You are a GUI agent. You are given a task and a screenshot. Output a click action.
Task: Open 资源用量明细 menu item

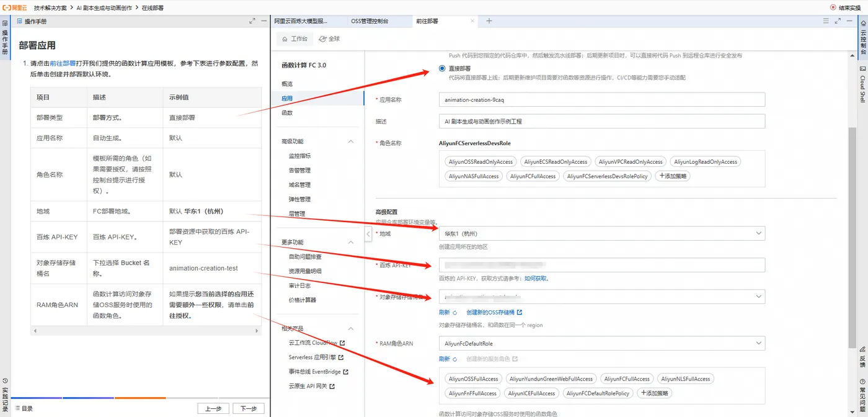tap(304, 271)
